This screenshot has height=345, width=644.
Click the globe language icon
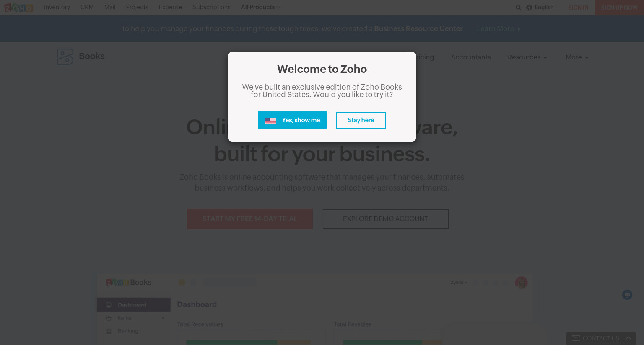pyautogui.click(x=529, y=8)
